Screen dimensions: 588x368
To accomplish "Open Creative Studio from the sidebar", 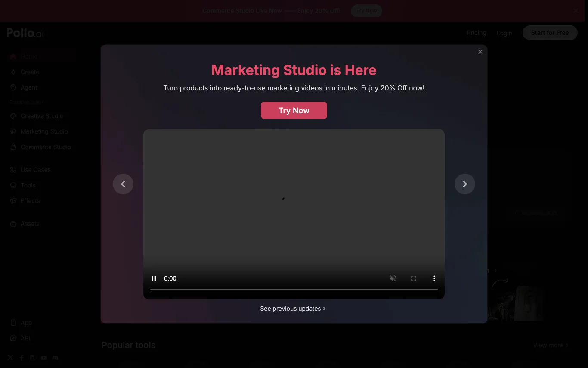I will (42, 116).
